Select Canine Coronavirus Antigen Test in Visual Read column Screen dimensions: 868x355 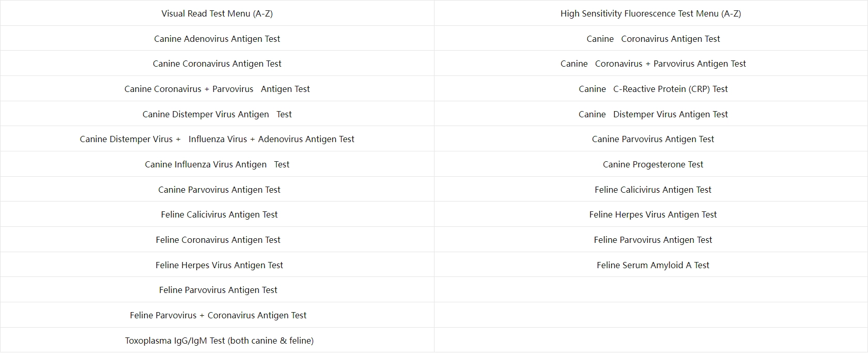click(217, 64)
